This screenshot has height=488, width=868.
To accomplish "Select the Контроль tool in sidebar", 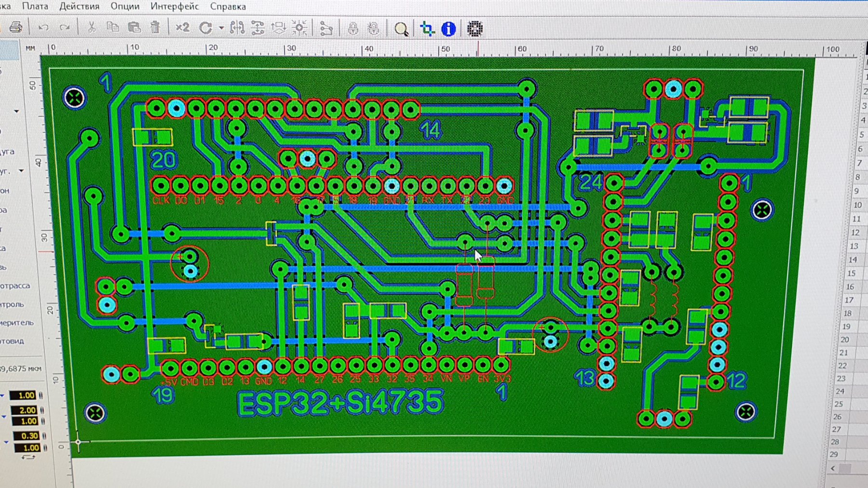I will [12, 304].
